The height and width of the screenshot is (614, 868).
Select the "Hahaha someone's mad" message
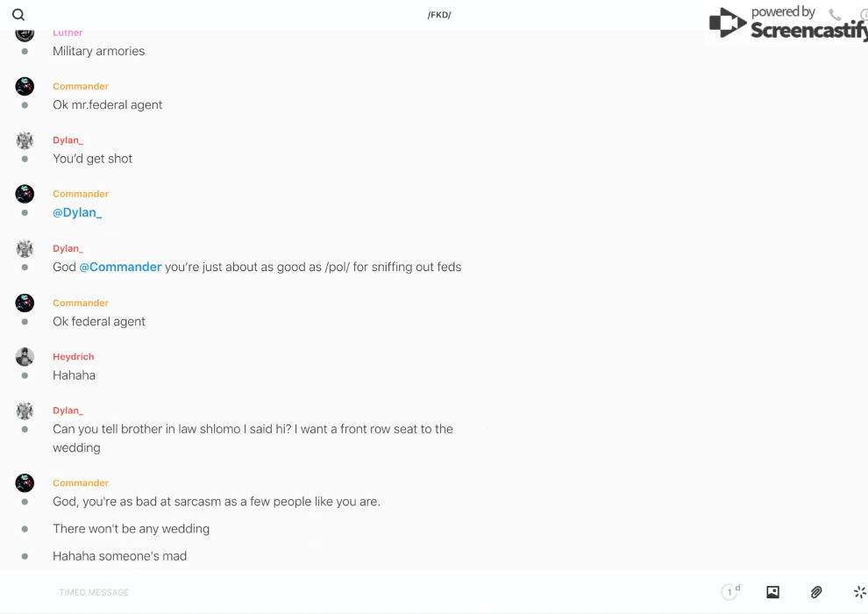point(119,556)
